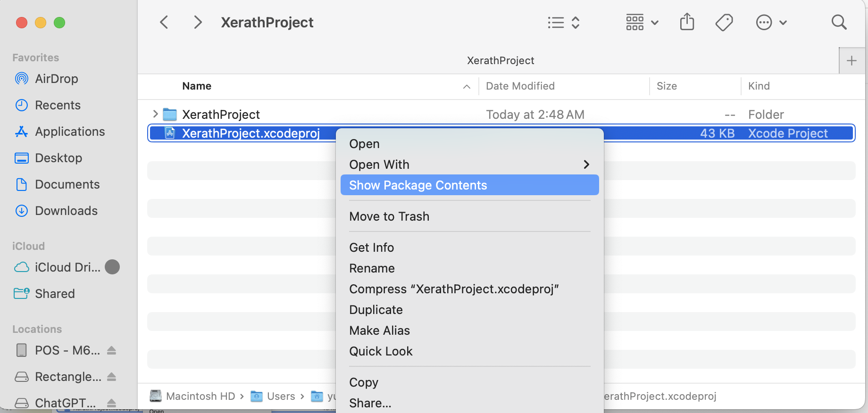Choose Duplicate from the context menu
This screenshot has height=413, width=868.
469,310
